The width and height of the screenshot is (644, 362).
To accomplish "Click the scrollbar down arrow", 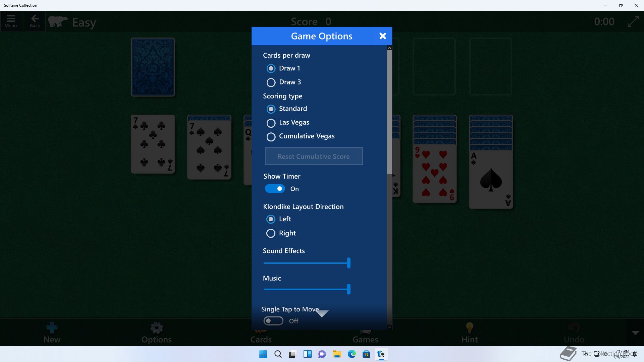I will [389, 327].
